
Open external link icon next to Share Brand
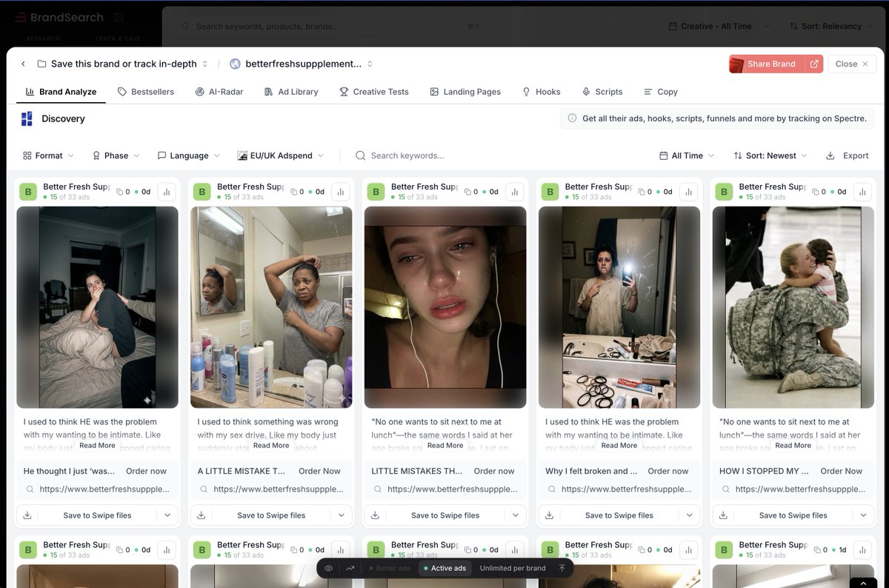pos(814,64)
